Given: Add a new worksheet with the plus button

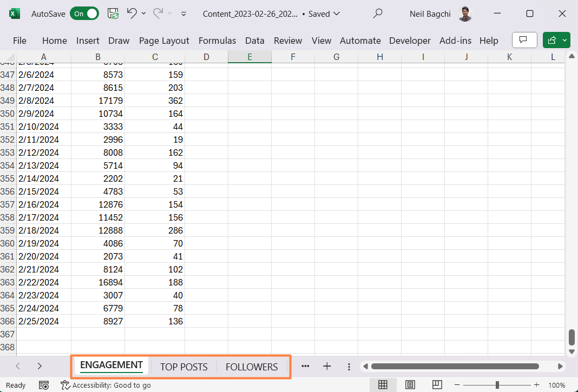Looking at the screenshot, I should click(327, 366).
